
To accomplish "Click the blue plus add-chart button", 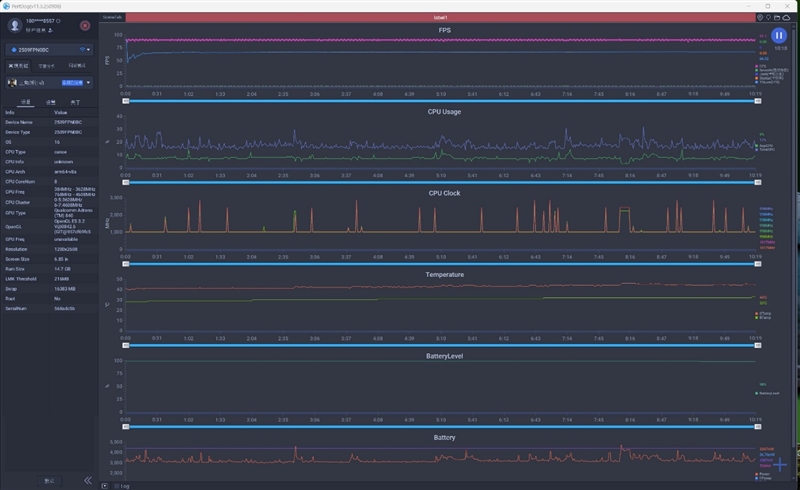I will coord(780,465).
